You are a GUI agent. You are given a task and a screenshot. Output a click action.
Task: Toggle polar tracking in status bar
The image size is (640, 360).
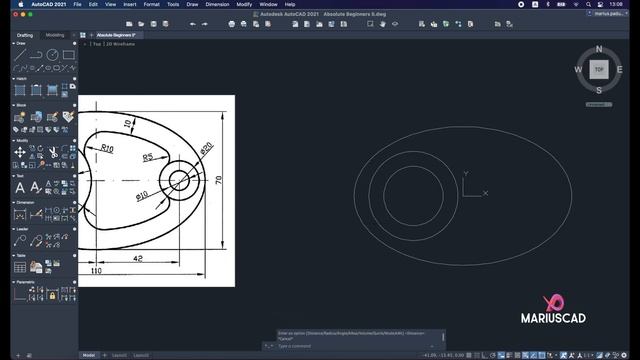[493, 356]
